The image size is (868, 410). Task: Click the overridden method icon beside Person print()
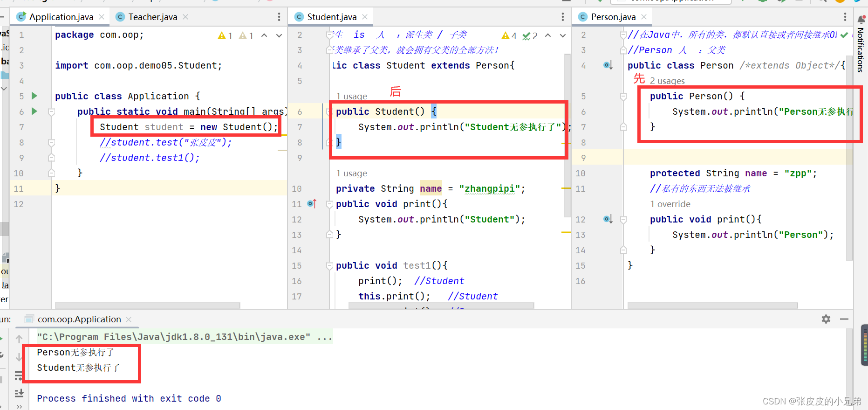pyautogui.click(x=608, y=219)
